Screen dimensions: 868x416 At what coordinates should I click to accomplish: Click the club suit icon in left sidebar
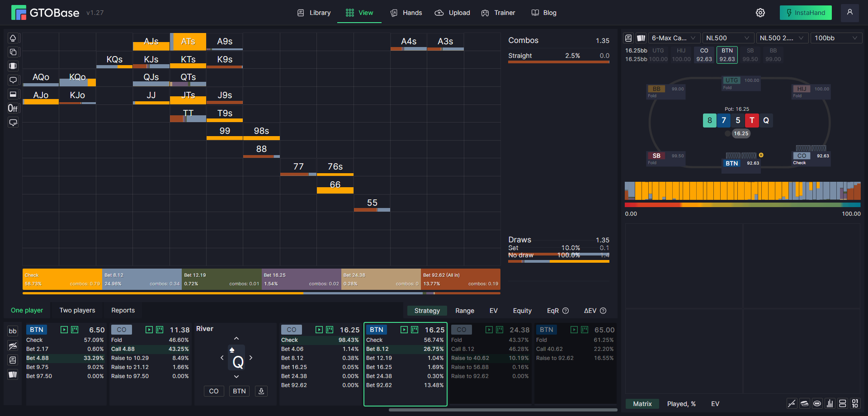13,38
